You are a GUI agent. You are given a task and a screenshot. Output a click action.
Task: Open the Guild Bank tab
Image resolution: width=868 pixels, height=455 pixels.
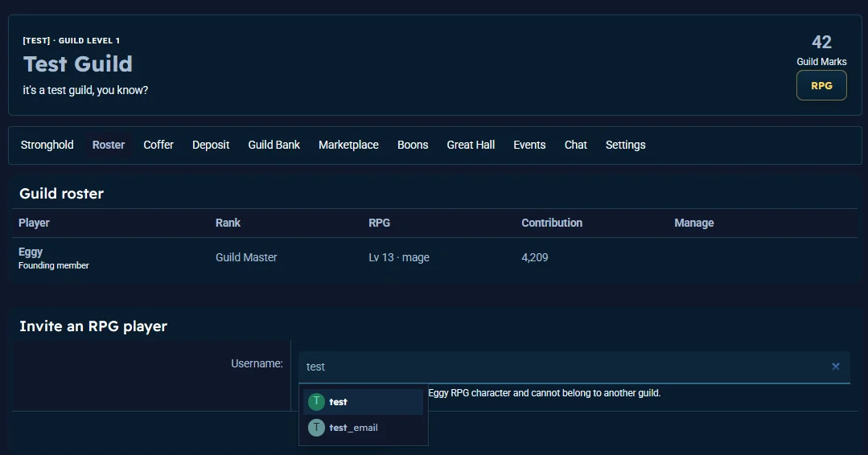(274, 145)
